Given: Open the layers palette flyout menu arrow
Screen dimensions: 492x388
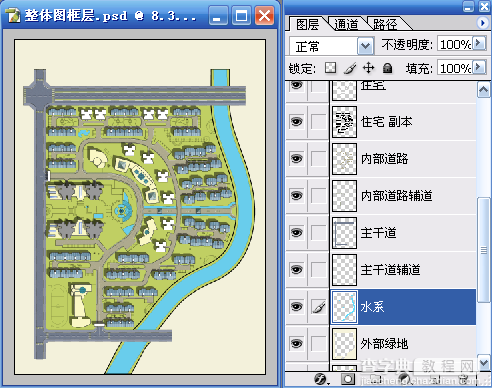Looking at the screenshot, I should click(x=482, y=23).
